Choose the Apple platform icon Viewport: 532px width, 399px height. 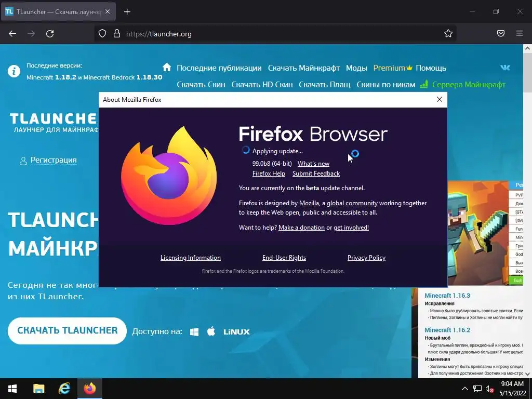211,331
